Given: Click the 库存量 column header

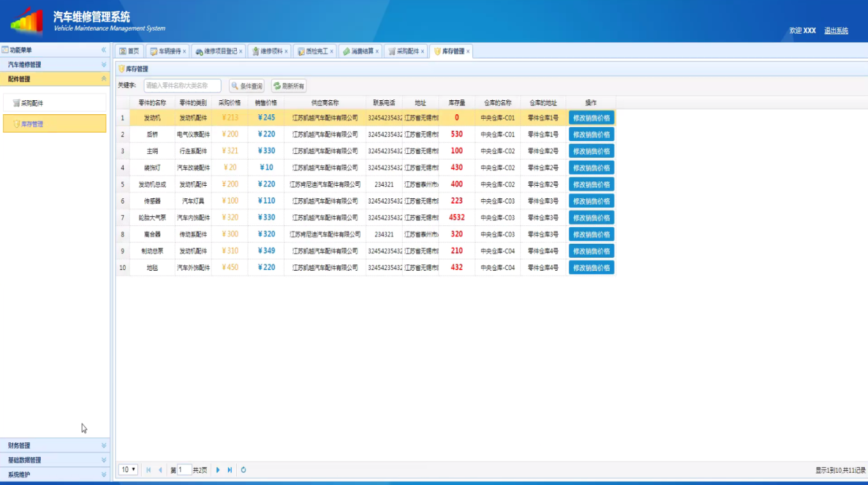Looking at the screenshot, I should coord(457,103).
